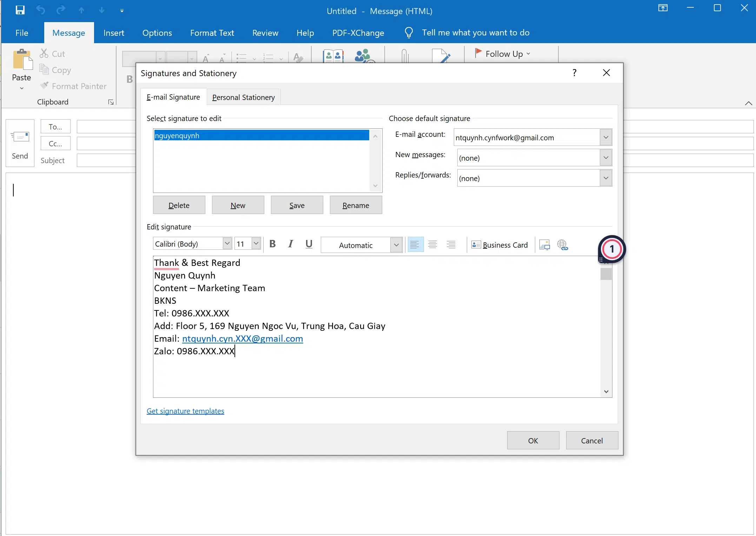Click the insert hyperlink icon
Image resolution: width=756 pixels, height=536 pixels.
coord(561,244)
